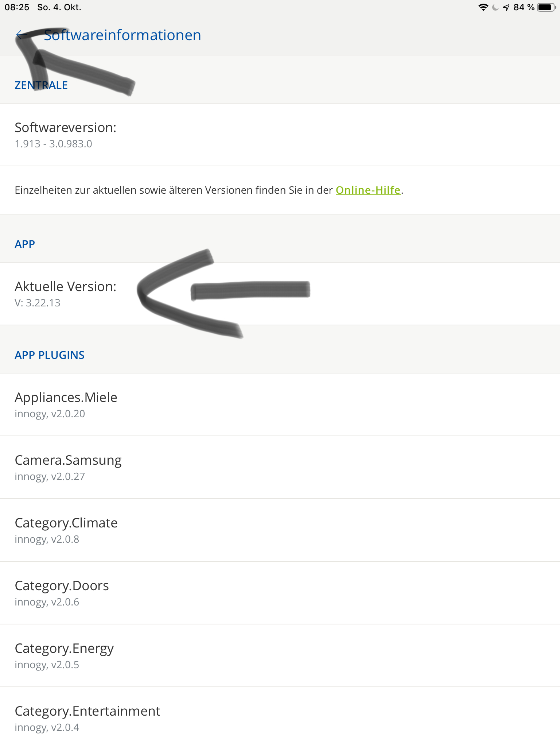This screenshot has height=747, width=560.
Task: Tap the Wi-Fi status icon
Action: coord(483,7)
